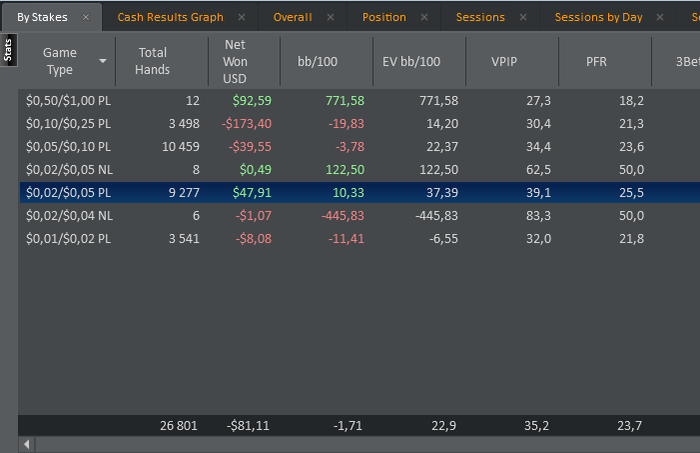700x453 pixels.
Task: Close the By Stakes tab
Action: coord(85,17)
